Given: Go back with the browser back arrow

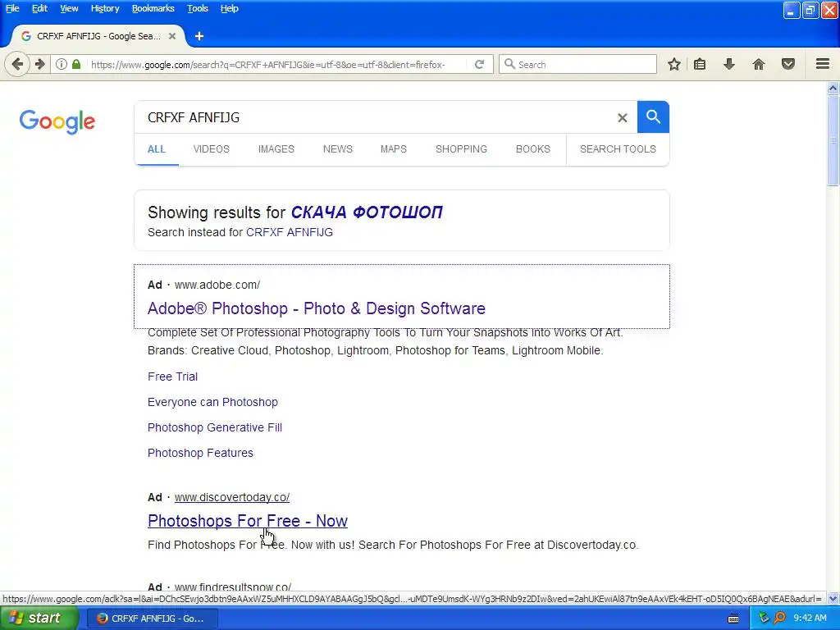Looking at the screenshot, I should tap(17, 64).
